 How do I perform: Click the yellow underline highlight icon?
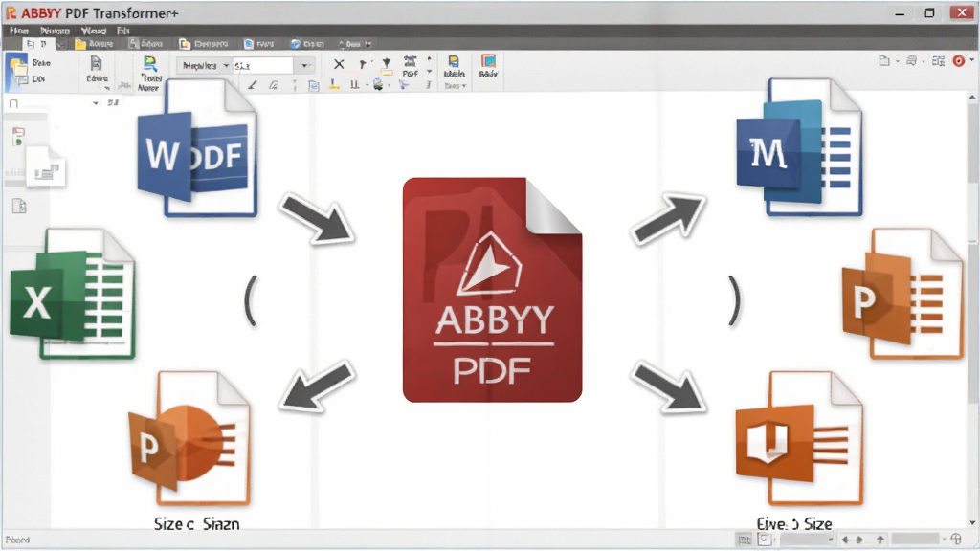pyautogui.click(x=334, y=84)
